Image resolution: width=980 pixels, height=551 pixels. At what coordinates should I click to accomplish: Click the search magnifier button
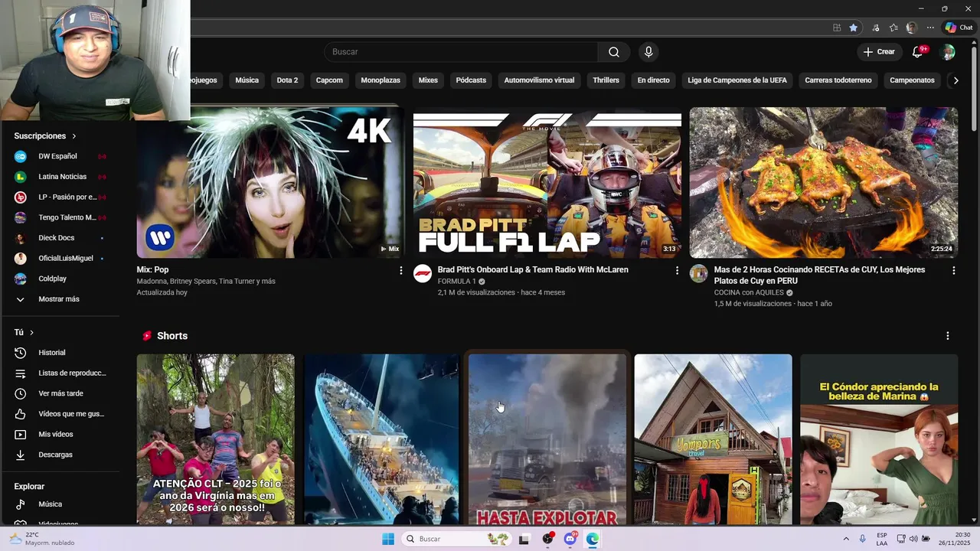point(614,52)
